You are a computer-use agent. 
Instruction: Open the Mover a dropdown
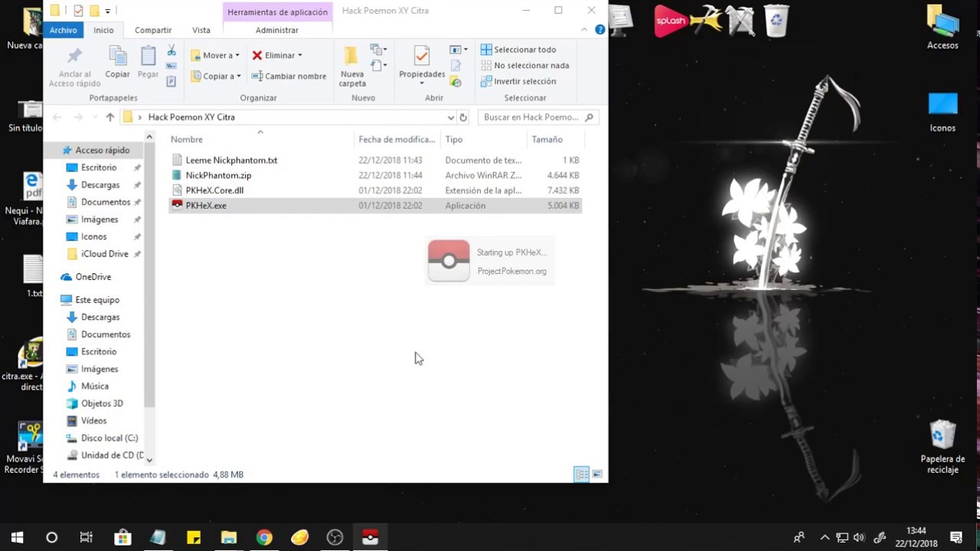click(x=215, y=55)
